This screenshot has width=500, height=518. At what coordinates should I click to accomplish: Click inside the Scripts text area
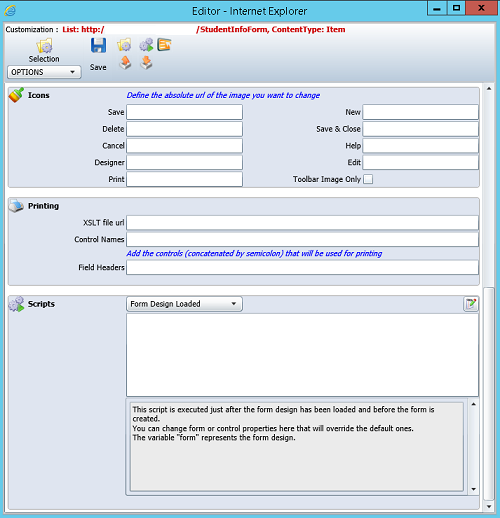[302, 355]
